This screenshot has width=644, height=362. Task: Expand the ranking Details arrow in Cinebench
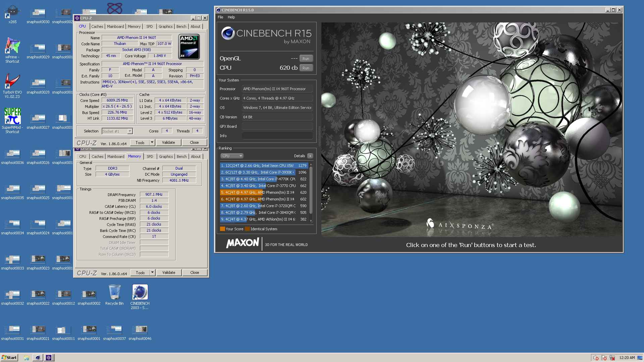(x=310, y=156)
